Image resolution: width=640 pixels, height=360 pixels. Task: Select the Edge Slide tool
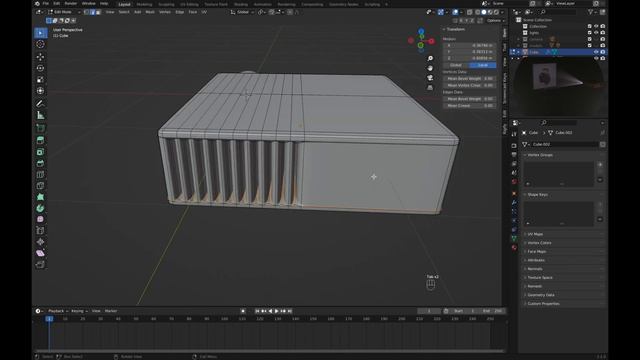(x=40, y=231)
